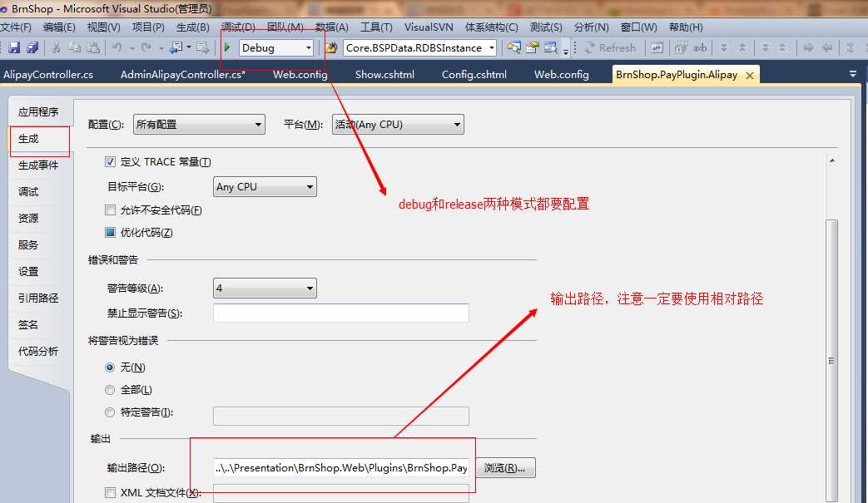Click the Cut scissors icon
The width and height of the screenshot is (868, 503).
[x=56, y=47]
